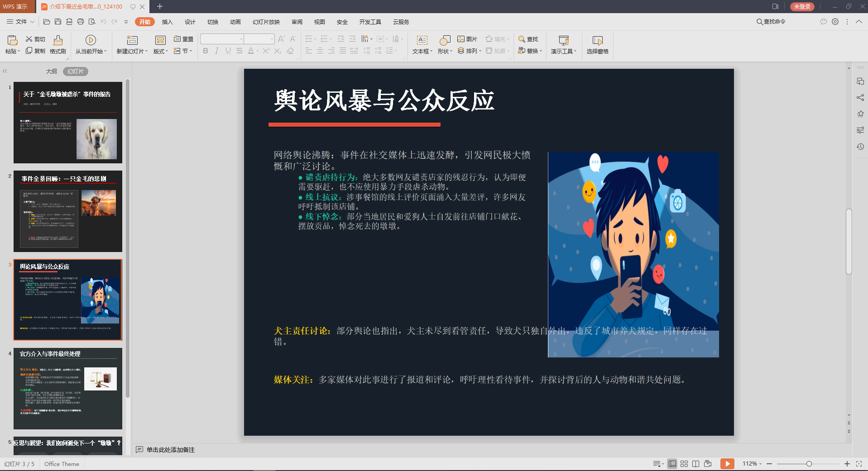Open file folder icon in quick toolbar

coord(47,22)
